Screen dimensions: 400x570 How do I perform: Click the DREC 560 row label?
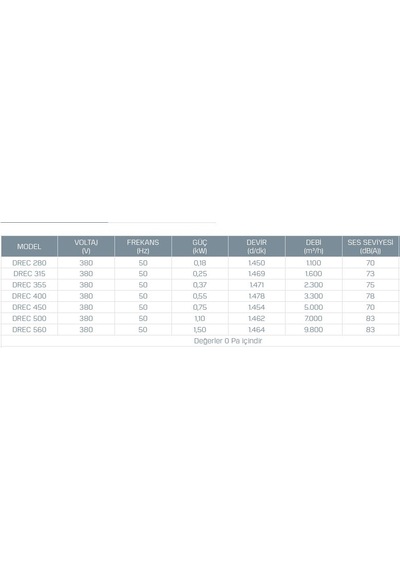point(29,330)
